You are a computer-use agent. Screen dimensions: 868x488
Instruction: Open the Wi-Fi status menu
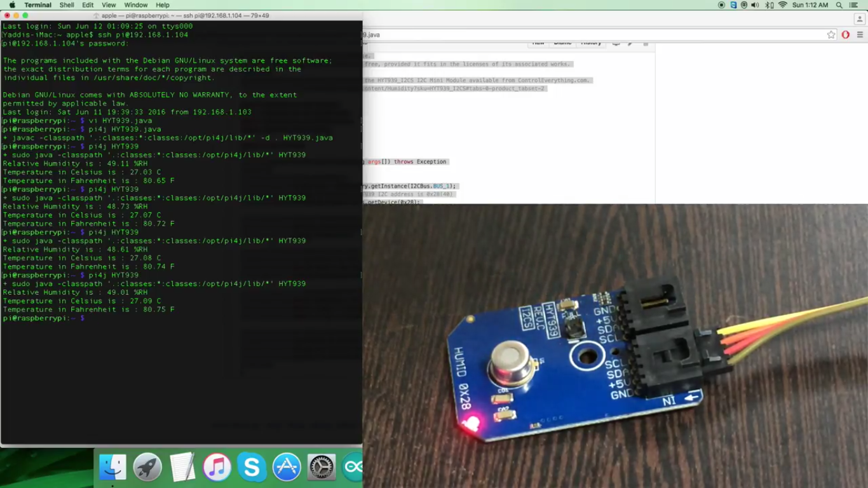tap(782, 5)
